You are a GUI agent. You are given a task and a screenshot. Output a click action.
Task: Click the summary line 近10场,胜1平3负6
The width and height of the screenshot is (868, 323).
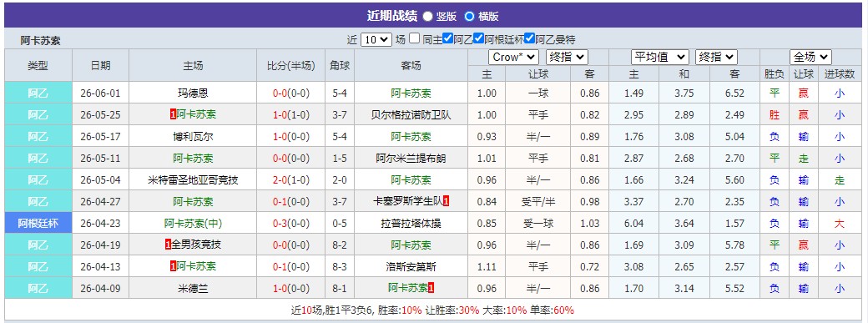click(333, 310)
